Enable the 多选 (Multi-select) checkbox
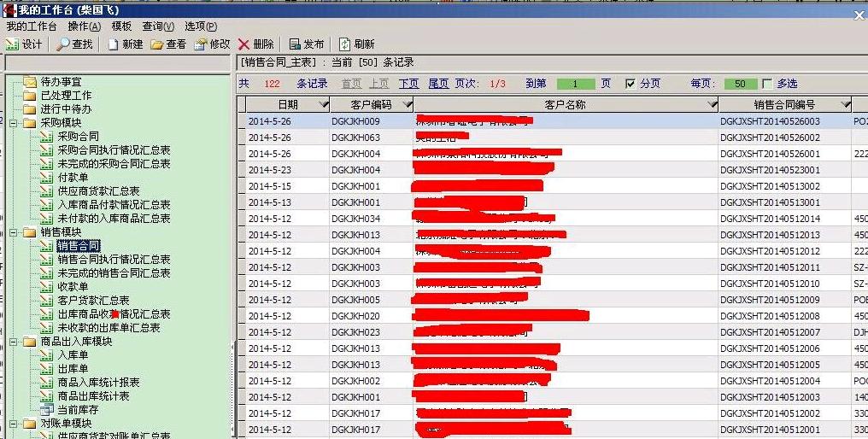 [767, 84]
